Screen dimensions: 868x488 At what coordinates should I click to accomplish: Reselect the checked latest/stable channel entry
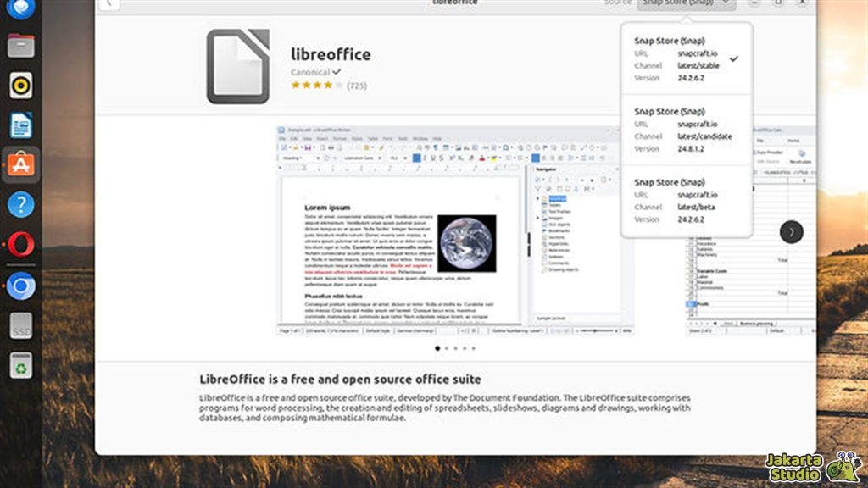[688, 59]
